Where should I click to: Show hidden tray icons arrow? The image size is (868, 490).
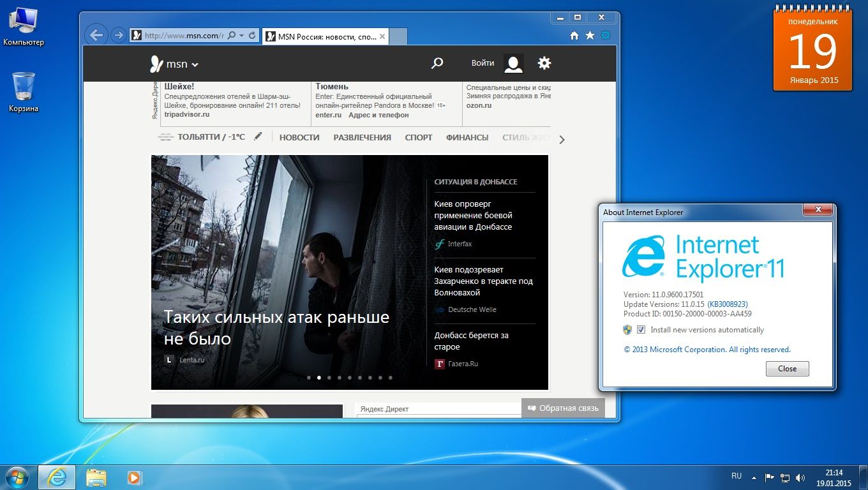pyautogui.click(x=754, y=477)
